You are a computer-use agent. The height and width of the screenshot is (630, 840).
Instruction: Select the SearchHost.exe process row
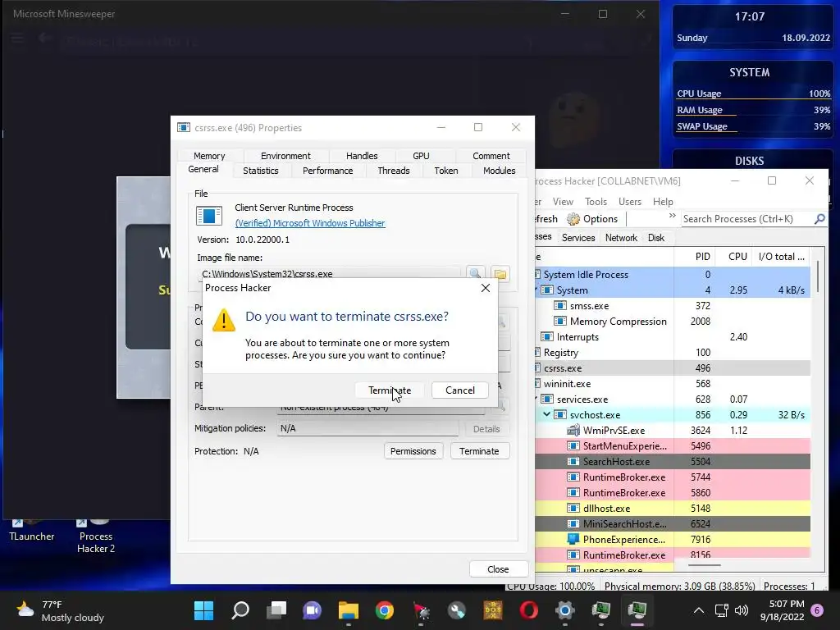click(x=673, y=461)
